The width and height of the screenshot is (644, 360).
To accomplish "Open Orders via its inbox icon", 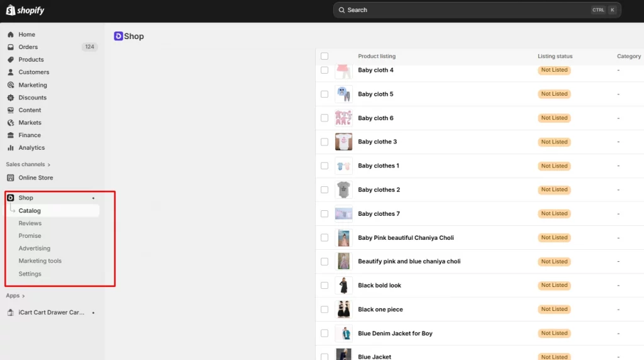I will 11,47.
